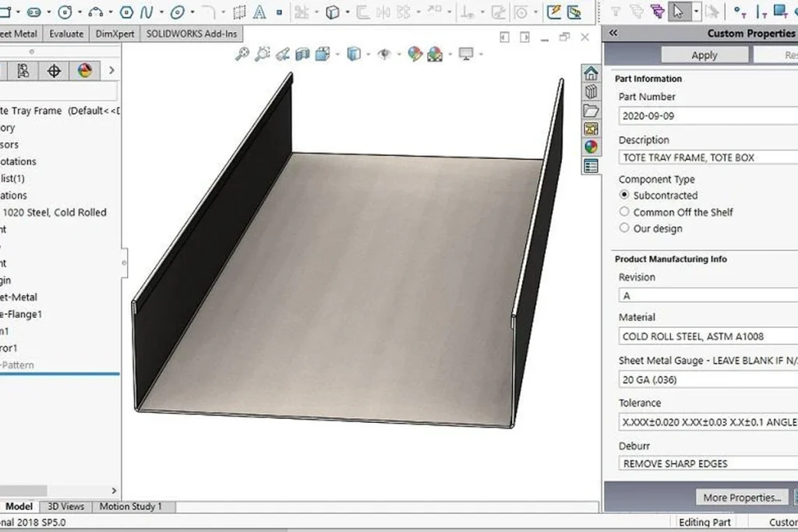Screen dimensions: 798x532
Task: Click the Rapid Sketch icon
Action: tap(554, 12)
